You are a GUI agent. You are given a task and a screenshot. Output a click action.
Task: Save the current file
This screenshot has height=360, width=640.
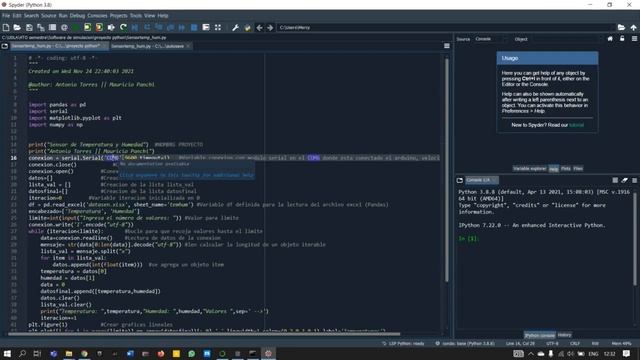coord(29,27)
